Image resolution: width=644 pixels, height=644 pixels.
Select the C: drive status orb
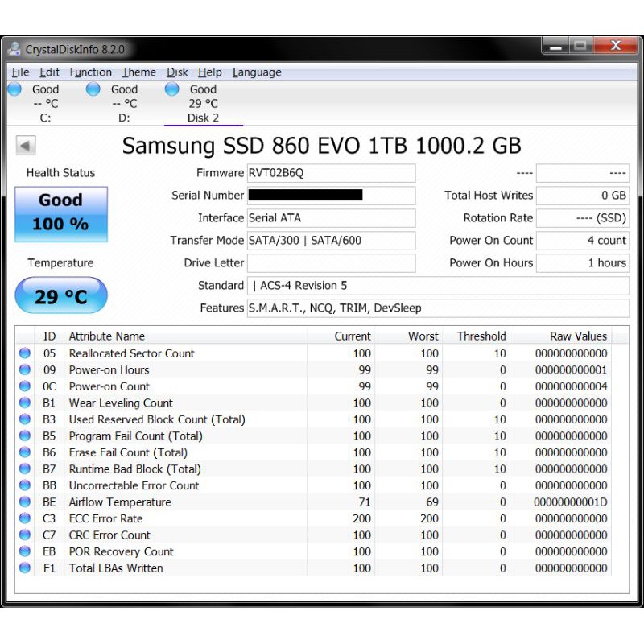point(14,89)
